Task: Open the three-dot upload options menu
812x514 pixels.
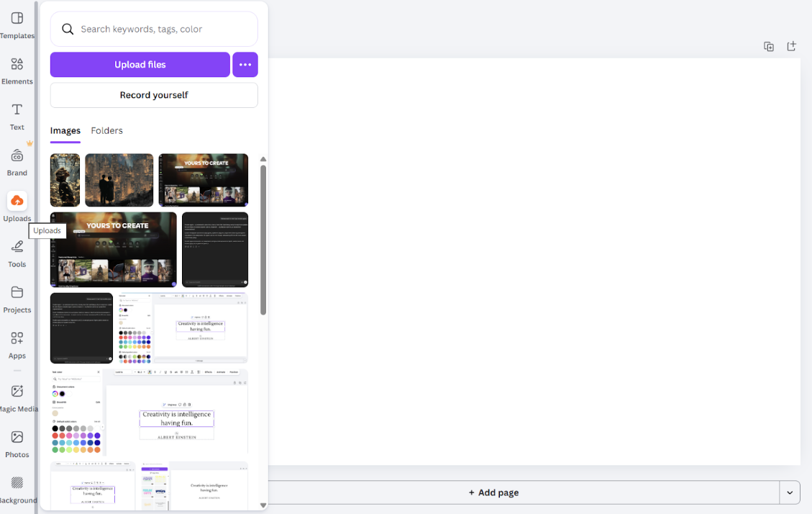Action: tap(245, 65)
